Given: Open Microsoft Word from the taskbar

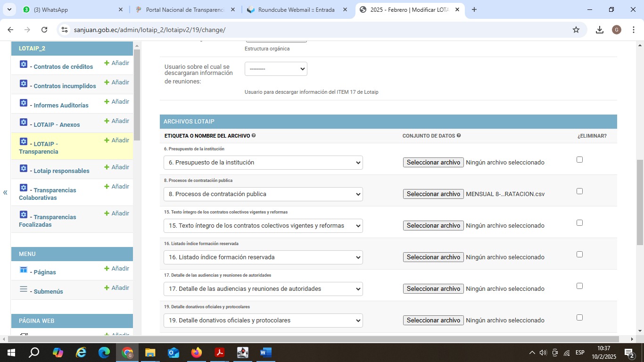Looking at the screenshot, I should pyautogui.click(x=265, y=353).
